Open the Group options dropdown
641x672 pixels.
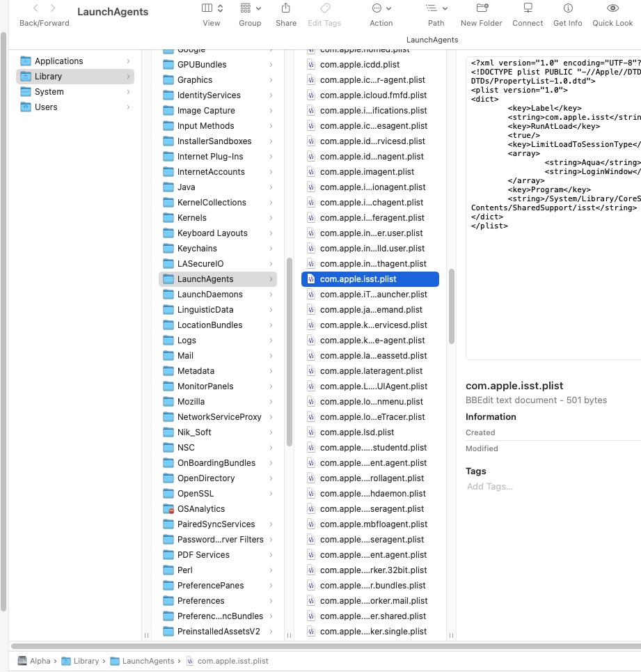251,8
